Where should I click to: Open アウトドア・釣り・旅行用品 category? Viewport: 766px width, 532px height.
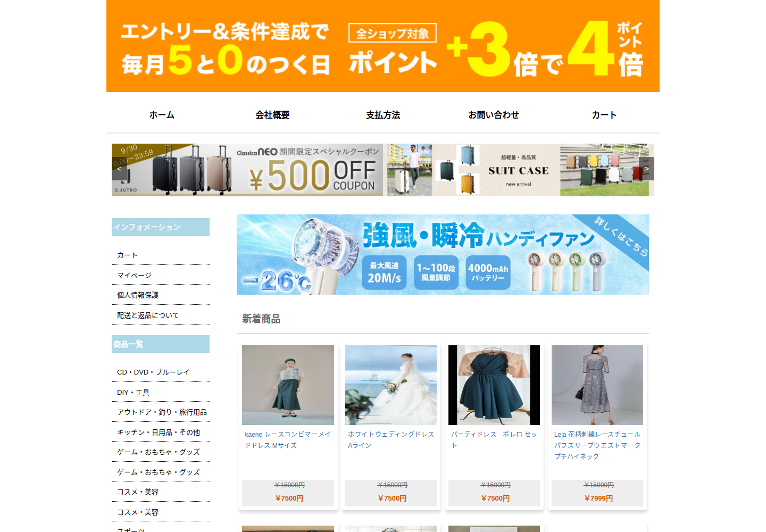coord(162,412)
